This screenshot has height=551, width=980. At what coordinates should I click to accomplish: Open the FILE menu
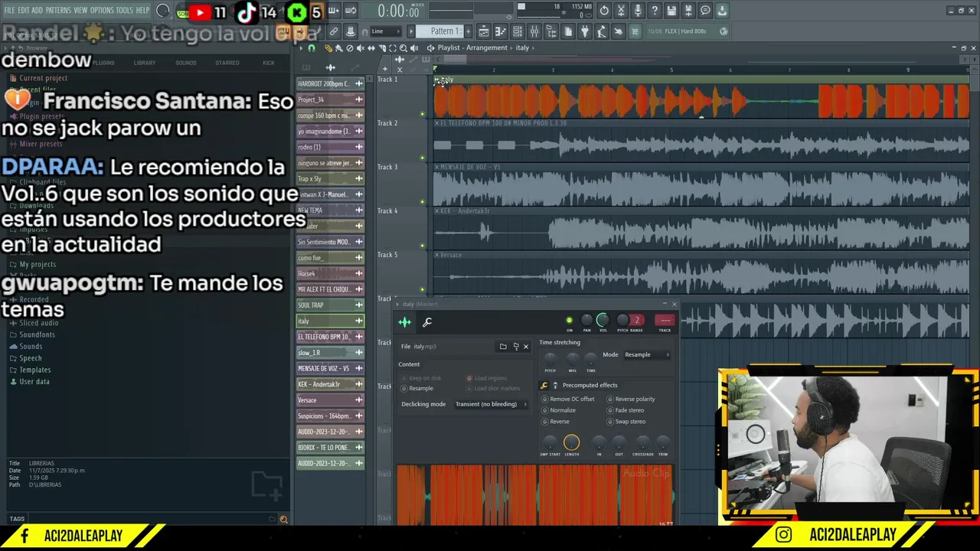coord(9,11)
